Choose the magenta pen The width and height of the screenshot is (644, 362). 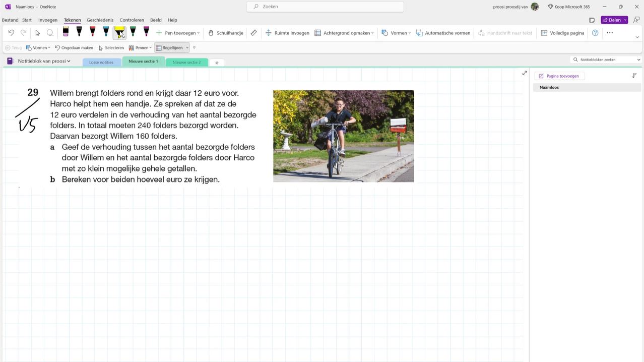pos(146,32)
